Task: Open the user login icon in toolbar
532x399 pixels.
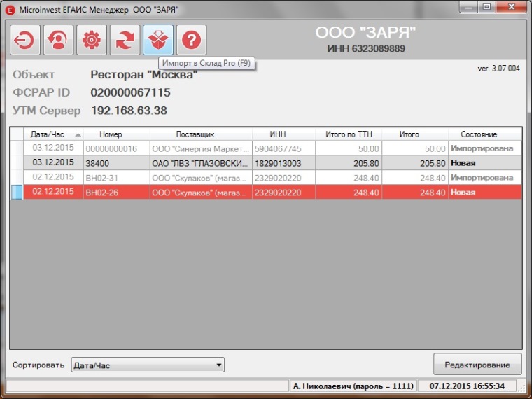Action: pyautogui.click(x=58, y=41)
